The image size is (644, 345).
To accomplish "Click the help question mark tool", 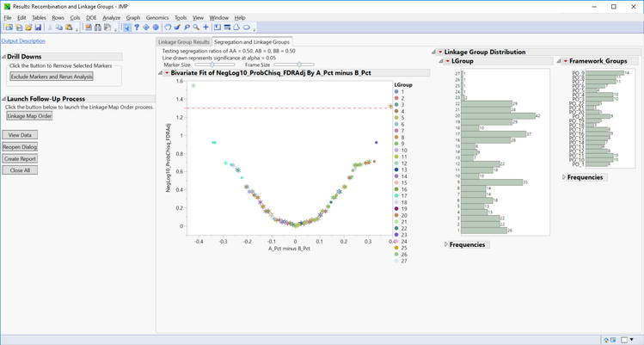I will click(x=137, y=28).
